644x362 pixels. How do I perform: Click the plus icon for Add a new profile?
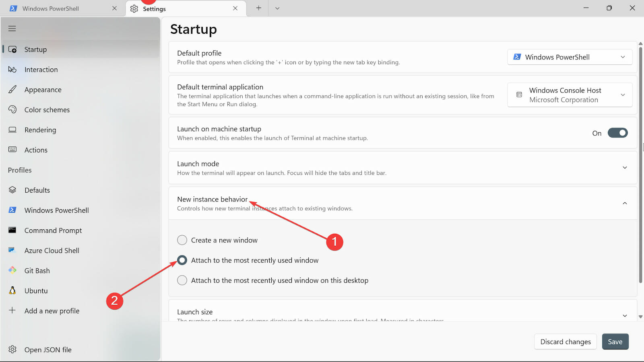click(x=12, y=311)
